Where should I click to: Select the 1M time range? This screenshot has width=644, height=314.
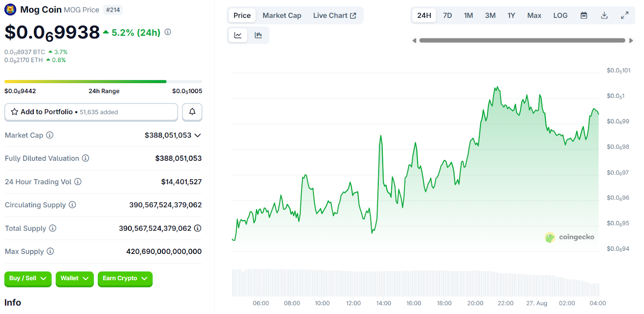click(468, 15)
